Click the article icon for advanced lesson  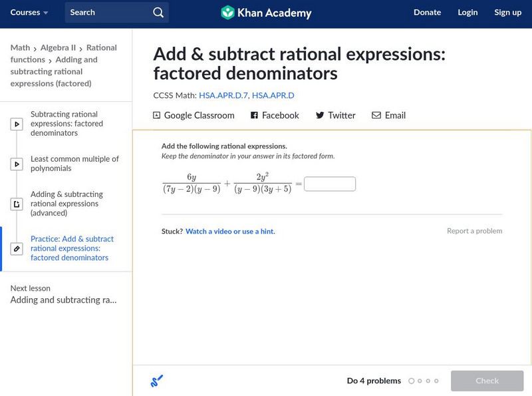coord(17,204)
